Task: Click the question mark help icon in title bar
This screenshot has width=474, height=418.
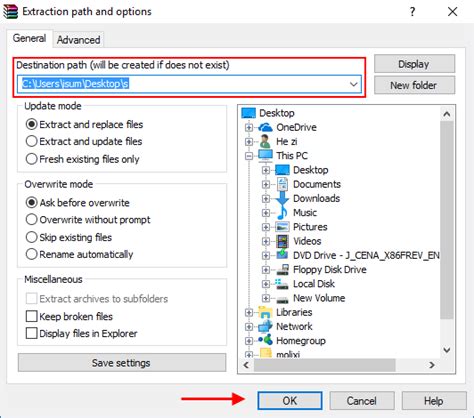Action: click(412, 12)
